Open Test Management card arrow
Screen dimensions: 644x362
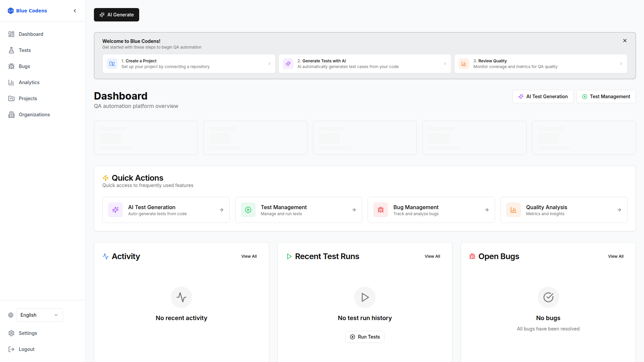(x=354, y=210)
